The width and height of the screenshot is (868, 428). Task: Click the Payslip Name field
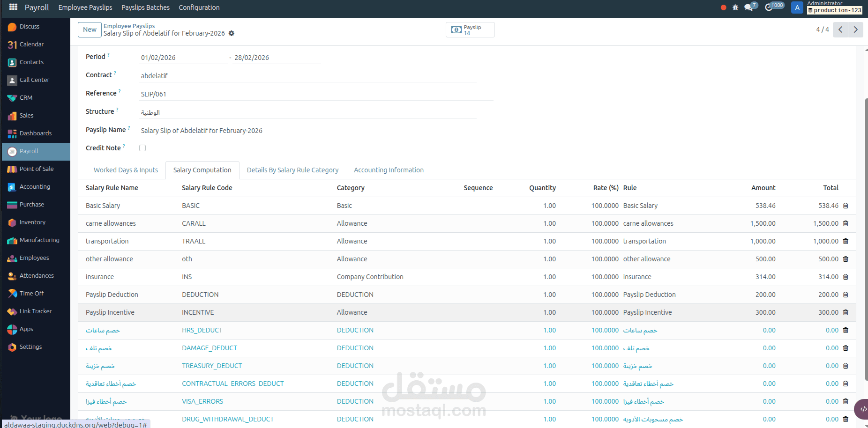click(x=316, y=131)
